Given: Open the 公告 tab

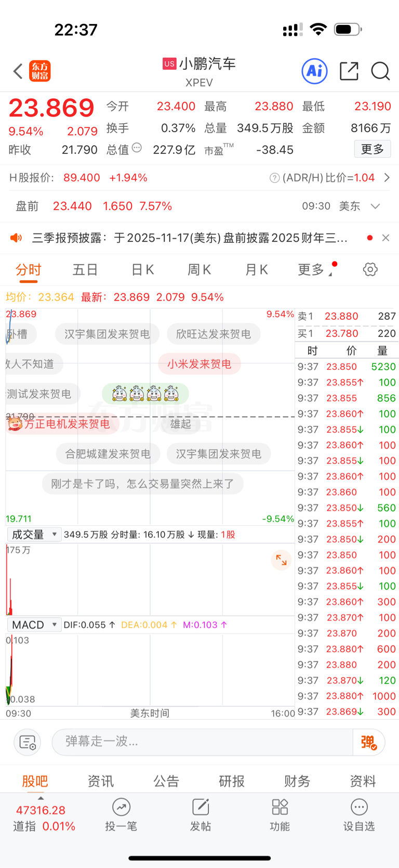Looking at the screenshot, I should click(166, 781).
